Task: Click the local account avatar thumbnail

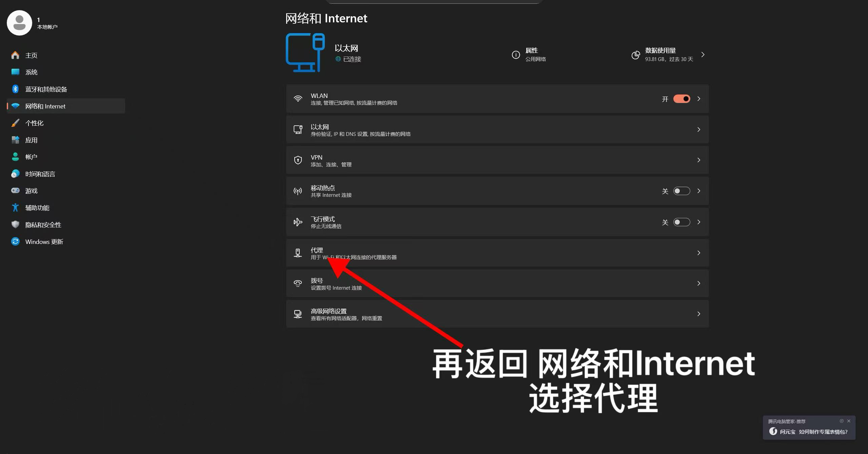Action: 19,23
